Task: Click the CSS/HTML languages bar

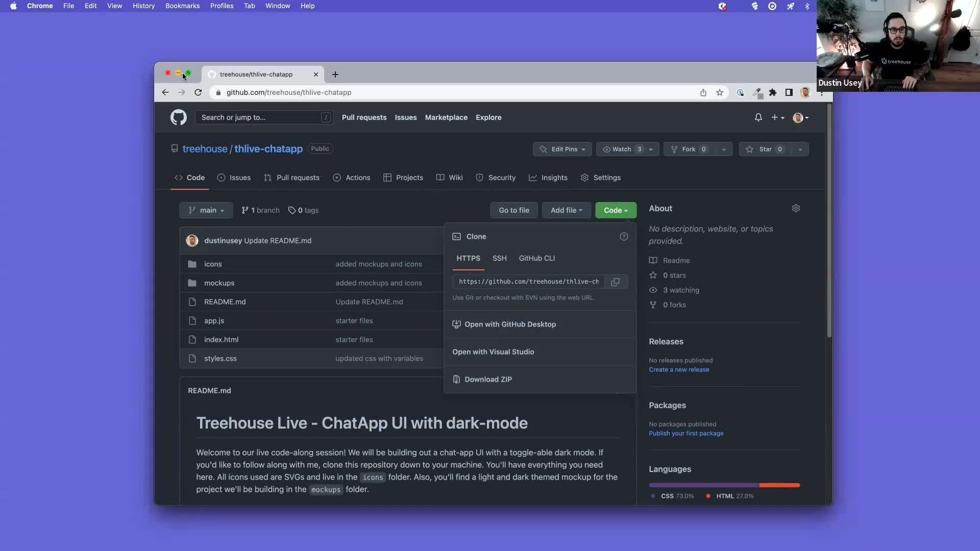Action: click(x=724, y=485)
